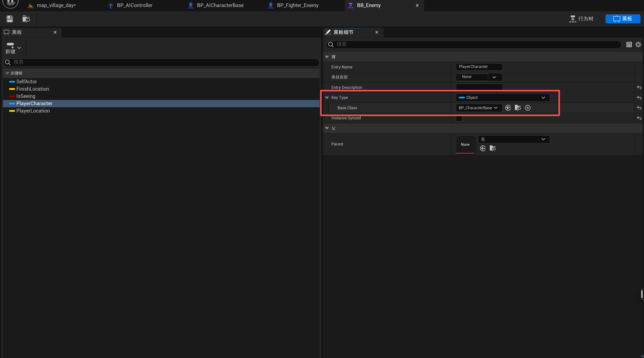Open the Parent asset dropdown

point(513,139)
